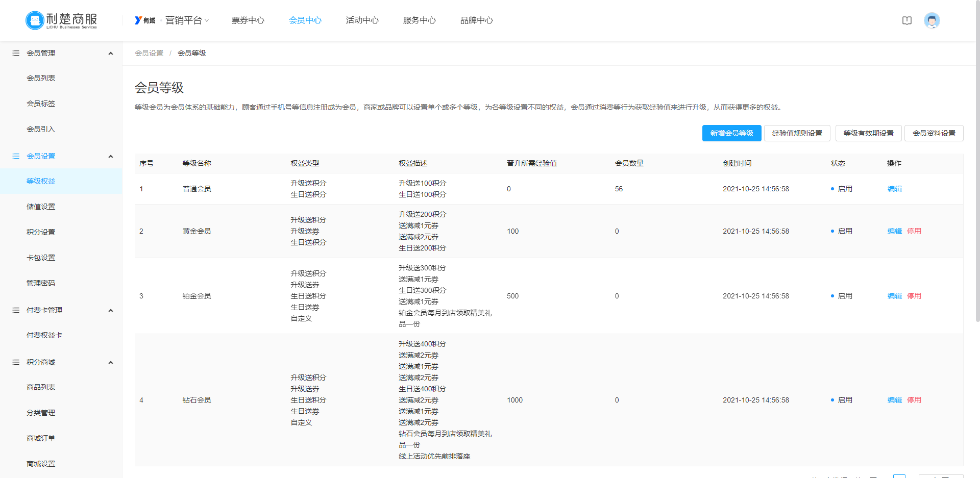Edit the 普通会员 level
The width and height of the screenshot is (980, 478).
tap(895, 189)
